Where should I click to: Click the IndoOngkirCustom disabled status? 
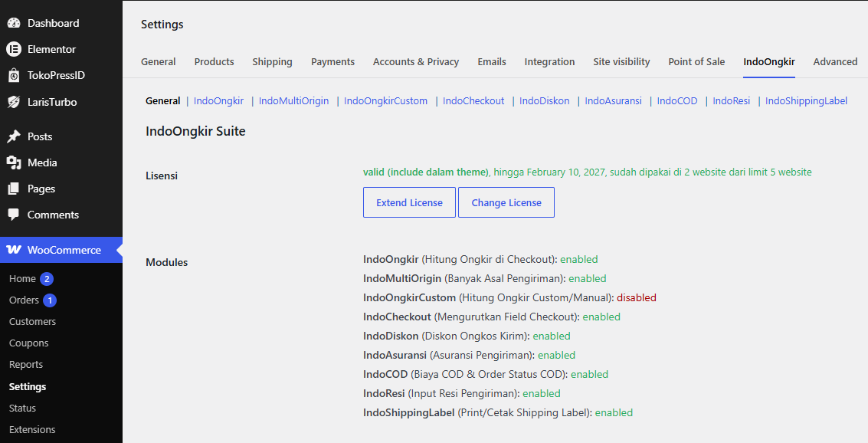point(637,298)
